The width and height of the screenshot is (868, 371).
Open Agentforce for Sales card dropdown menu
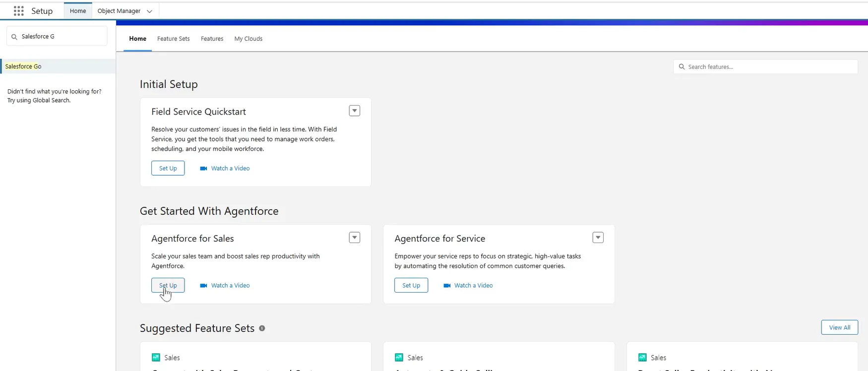pos(354,238)
